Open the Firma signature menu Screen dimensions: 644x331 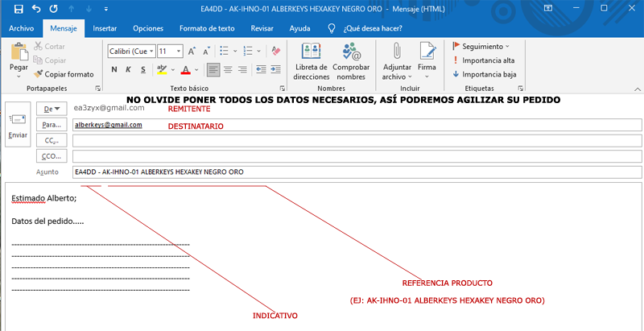click(427, 60)
